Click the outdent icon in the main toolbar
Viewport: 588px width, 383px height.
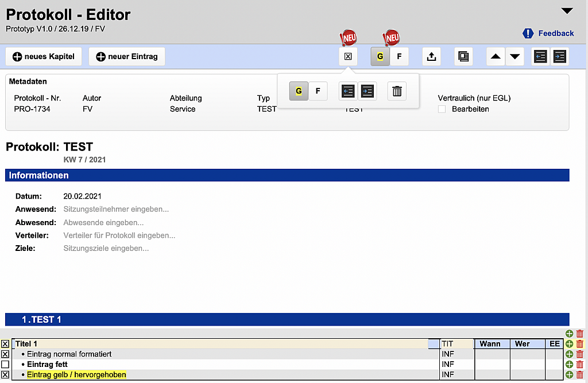pyautogui.click(x=540, y=57)
